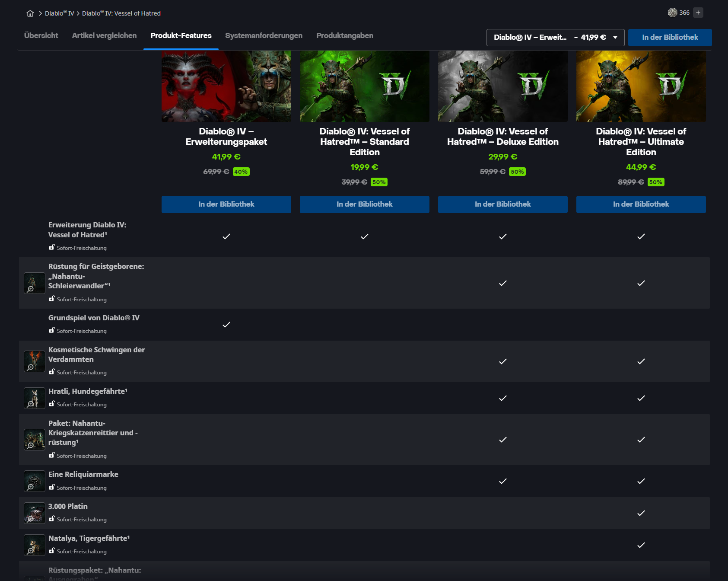Viewport: 728px width, 581px height.
Task: Zoom the Nahantu-Kriegskatzenreittier preview icon
Action: point(35,440)
